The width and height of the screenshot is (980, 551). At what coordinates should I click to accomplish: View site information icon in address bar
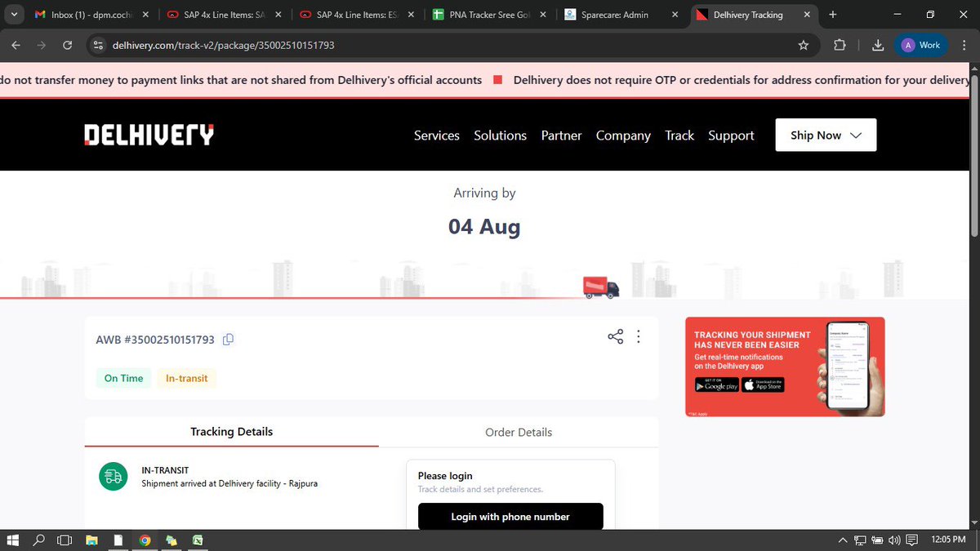tap(98, 45)
